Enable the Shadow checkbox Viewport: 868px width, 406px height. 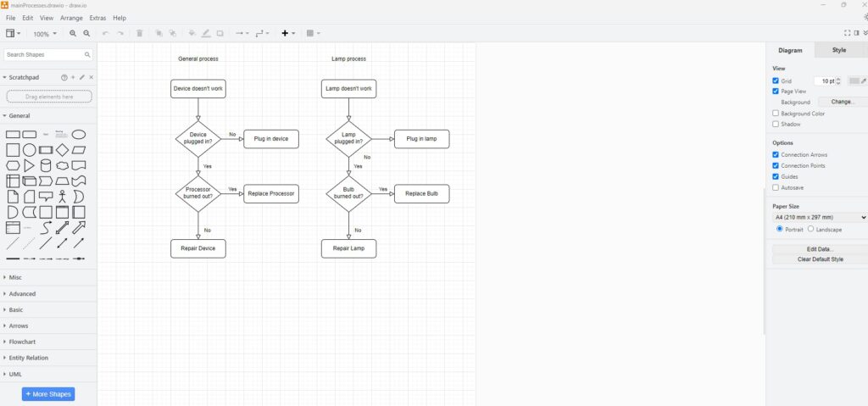point(776,124)
